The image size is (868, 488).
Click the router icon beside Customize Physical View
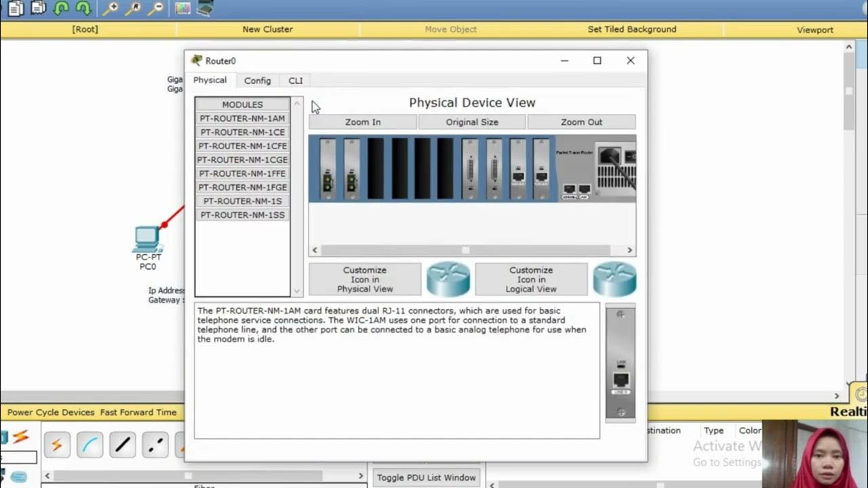click(448, 279)
